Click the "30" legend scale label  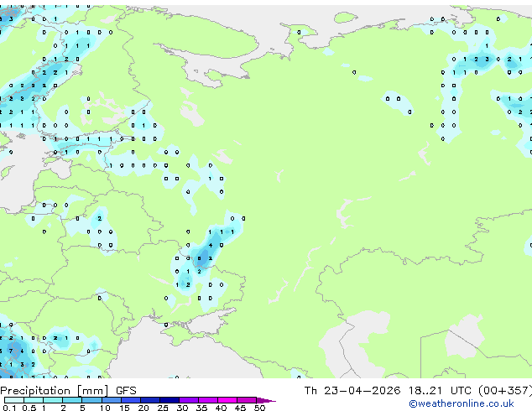[x=183, y=408]
